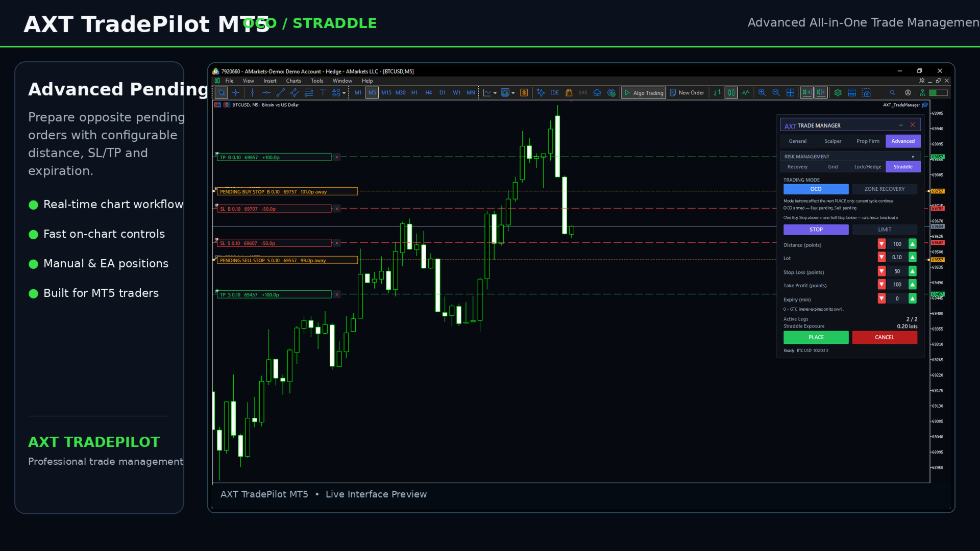Increase the Lot size
The image size is (980, 551).
click(x=913, y=257)
